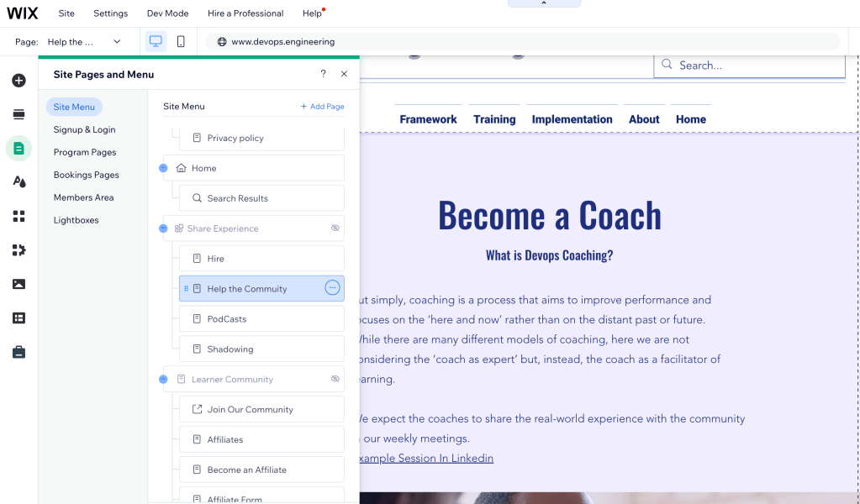Open help question mark in Site Pages panel
Viewport: 860px width, 504px height.
point(323,74)
